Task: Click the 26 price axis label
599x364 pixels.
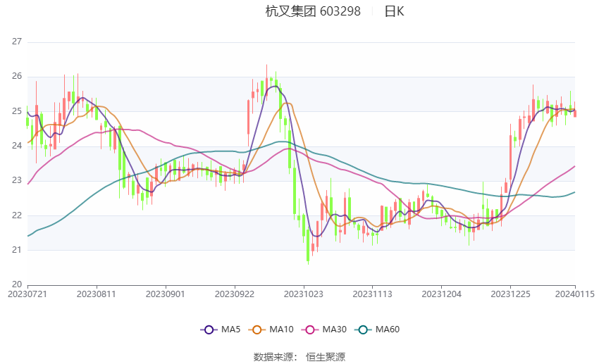Action: [x=17, y=76]
